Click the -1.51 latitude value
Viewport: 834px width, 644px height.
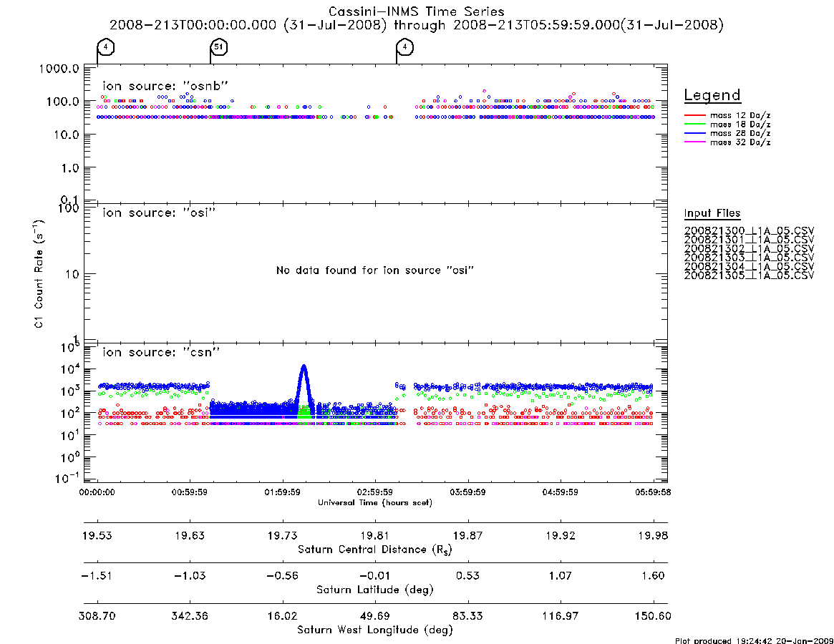(x=97, y=576)
